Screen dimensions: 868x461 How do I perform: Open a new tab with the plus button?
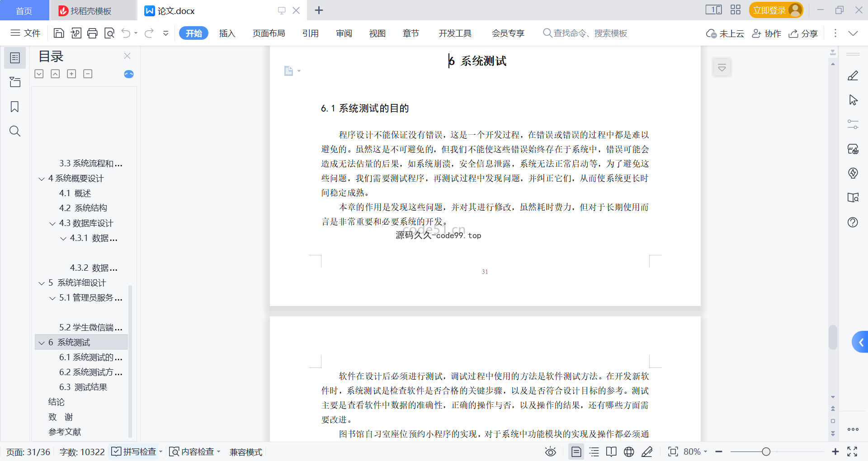[319, 10]
